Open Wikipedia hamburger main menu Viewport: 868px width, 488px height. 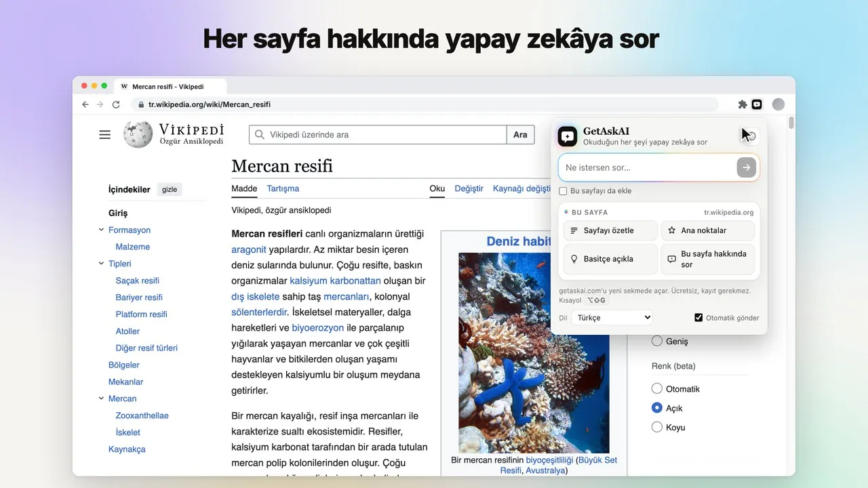coord(104,135)
